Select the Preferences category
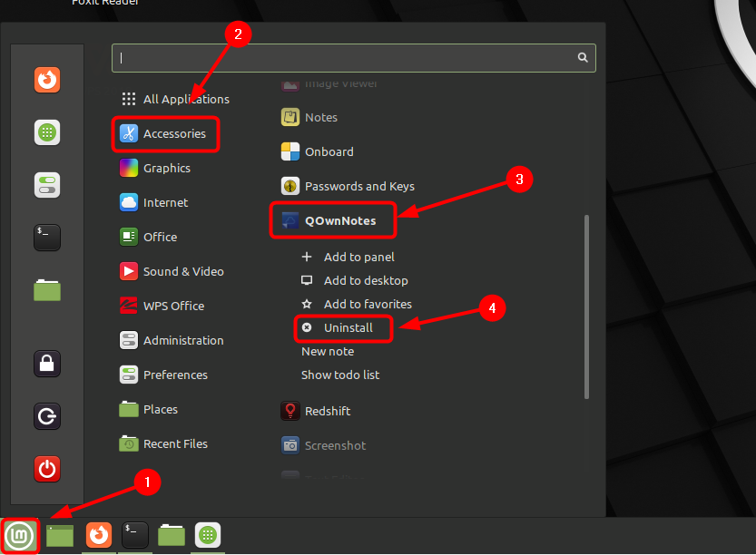Viewport: 756px width, 555px height. click(x=164, y=375)
